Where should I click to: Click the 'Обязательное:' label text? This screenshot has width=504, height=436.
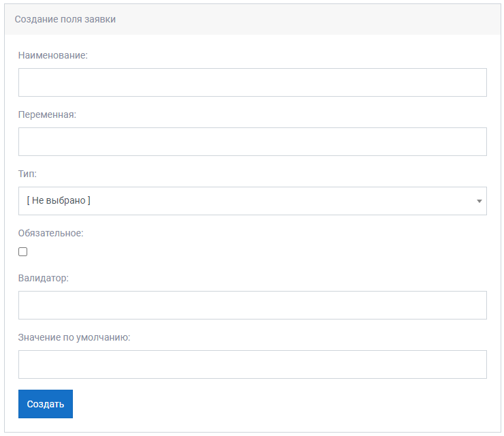click(x=51, y=233)
